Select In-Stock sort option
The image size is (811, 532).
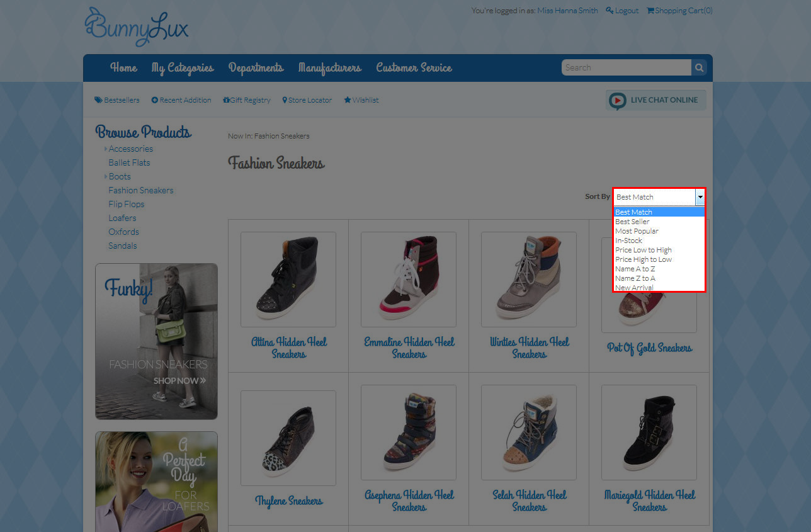(659, 241)
